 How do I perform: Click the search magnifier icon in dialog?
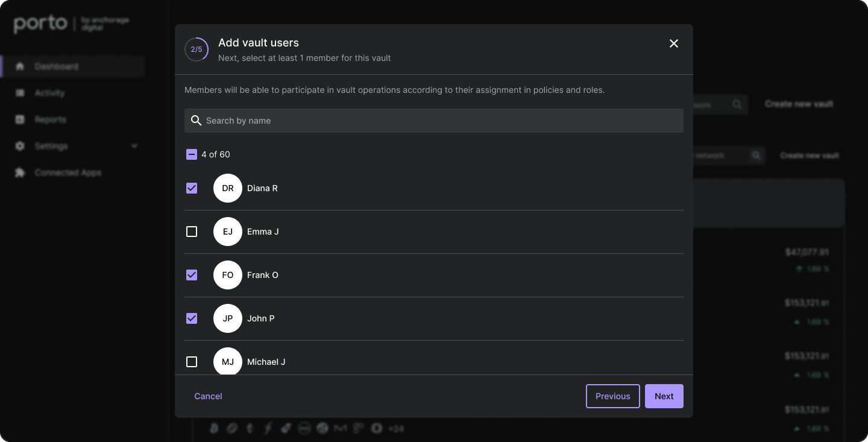click(x=196, y=121)
